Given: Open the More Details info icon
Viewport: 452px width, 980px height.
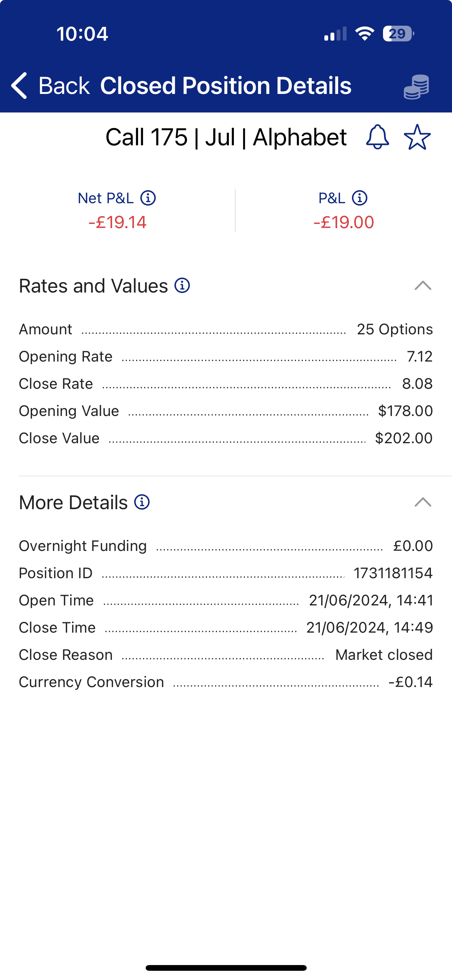Looking at the screenshot, I should point(142,502).
